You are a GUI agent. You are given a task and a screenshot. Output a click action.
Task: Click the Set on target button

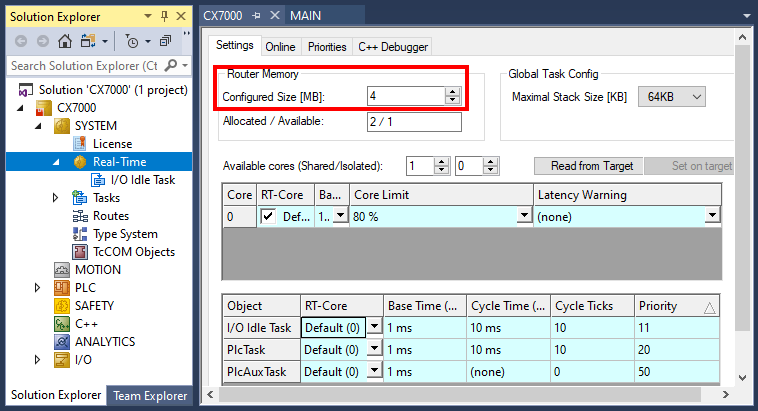(690, 166)
